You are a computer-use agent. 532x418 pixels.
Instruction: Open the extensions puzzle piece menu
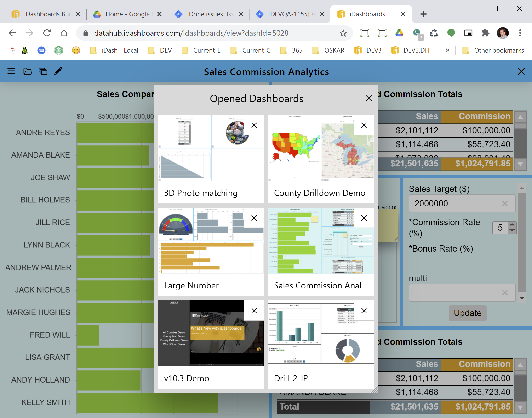coord(485,33)
